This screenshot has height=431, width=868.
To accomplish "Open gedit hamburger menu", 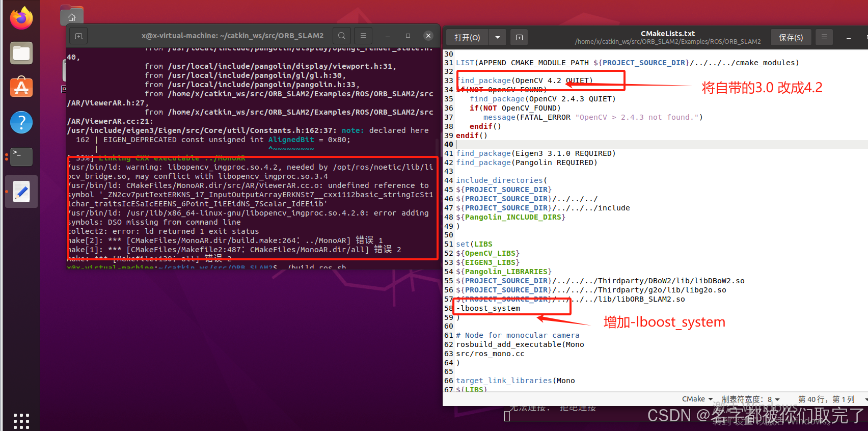I will pyautogui.click(x=824, y=37).
